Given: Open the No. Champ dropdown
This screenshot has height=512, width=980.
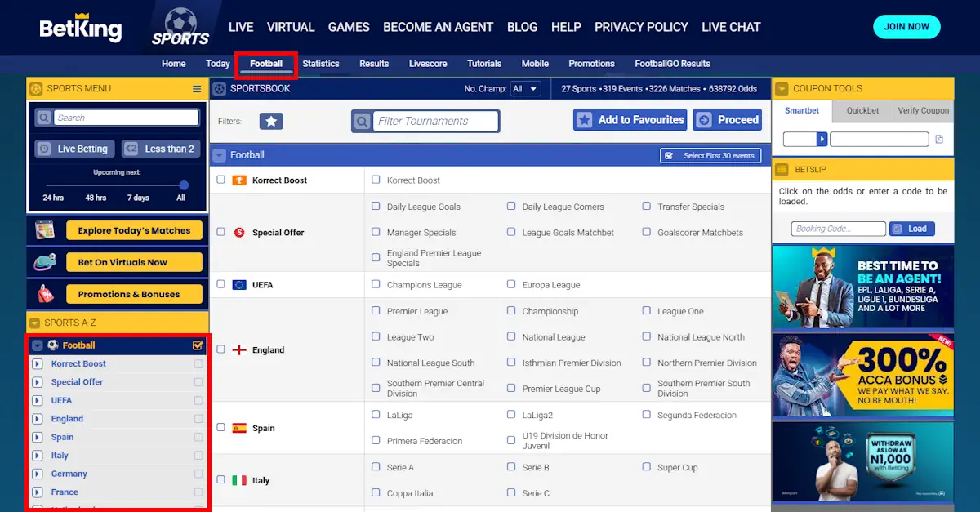Looking at the screenshot, I should pyautogui.click(x=526, y=88).
